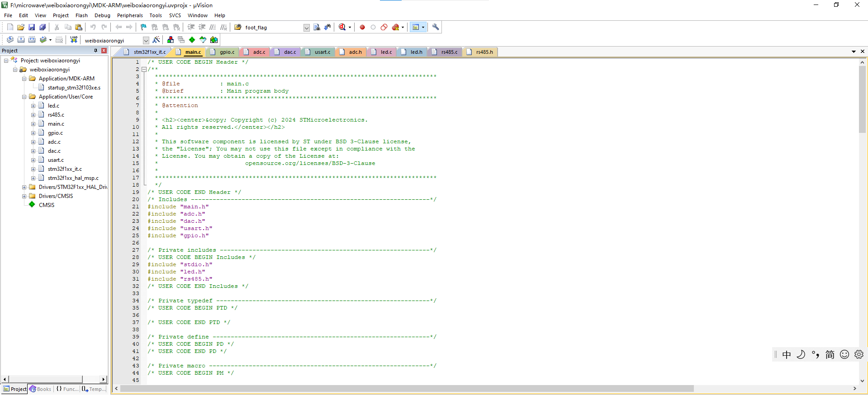Open Options for Target magic wand icon
The width and height of the screenshot is (868, 395).
coord(156,40)
